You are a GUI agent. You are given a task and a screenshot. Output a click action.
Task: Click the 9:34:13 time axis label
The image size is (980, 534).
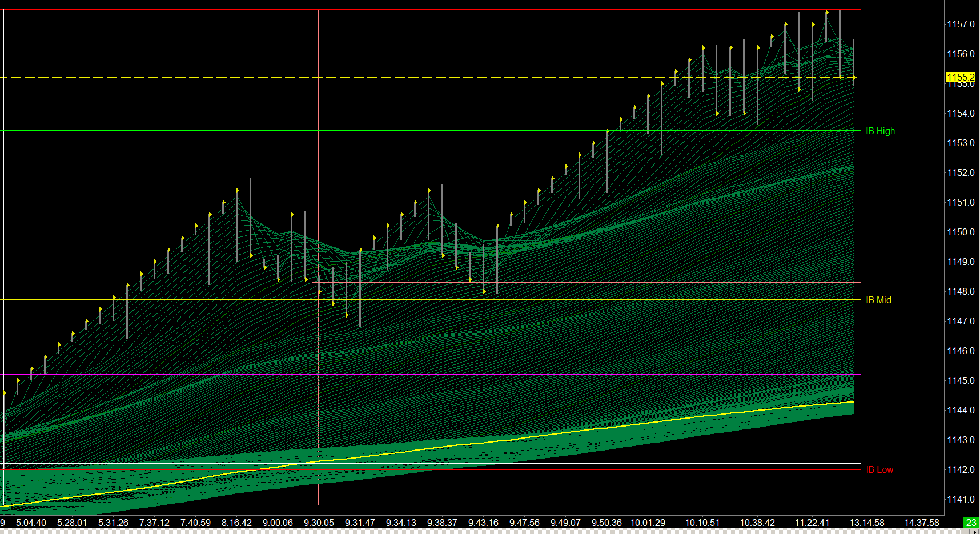pos(401,523)
